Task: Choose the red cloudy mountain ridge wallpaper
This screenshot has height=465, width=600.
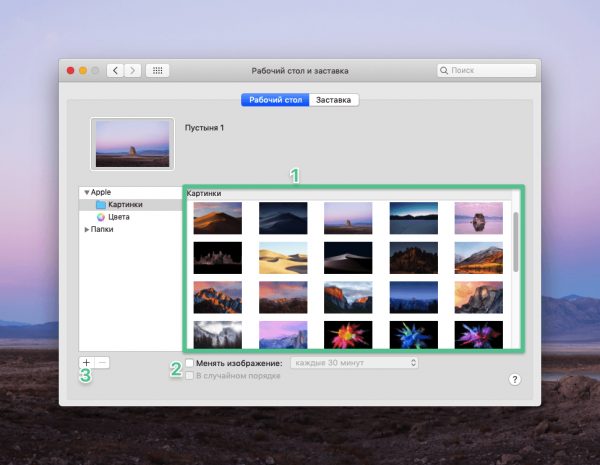Action: tap(283, 297)
